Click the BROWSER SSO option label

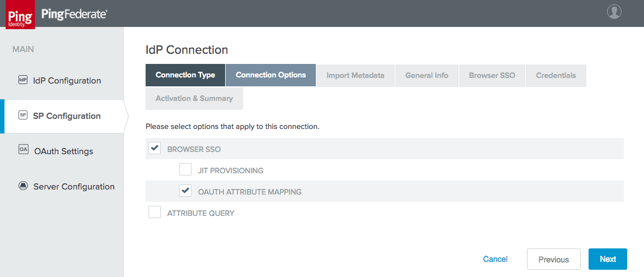(x=194, y=149)
